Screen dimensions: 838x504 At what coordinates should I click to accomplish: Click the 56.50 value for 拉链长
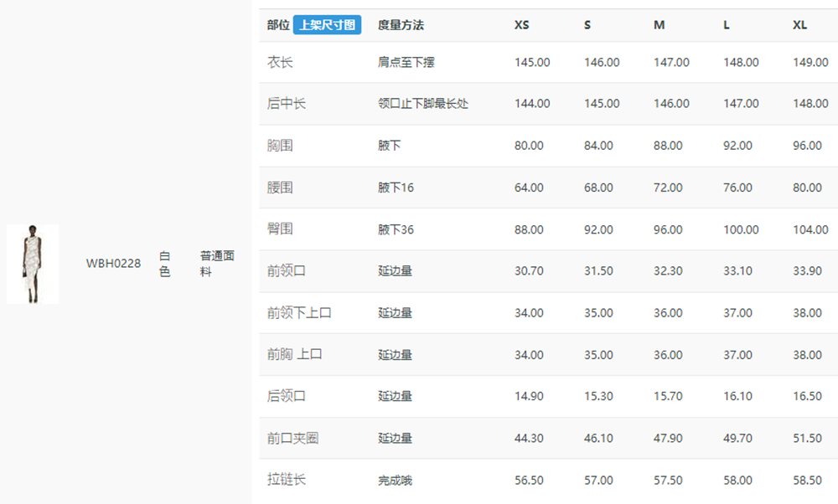point(529,480)
